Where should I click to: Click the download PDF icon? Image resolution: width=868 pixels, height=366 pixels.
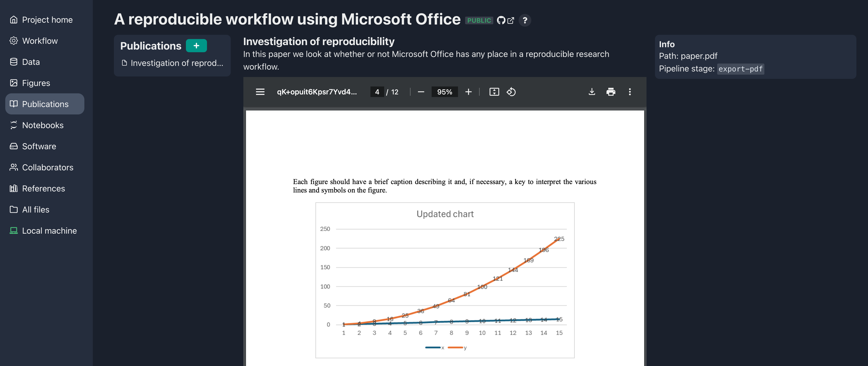click(592, 91)
